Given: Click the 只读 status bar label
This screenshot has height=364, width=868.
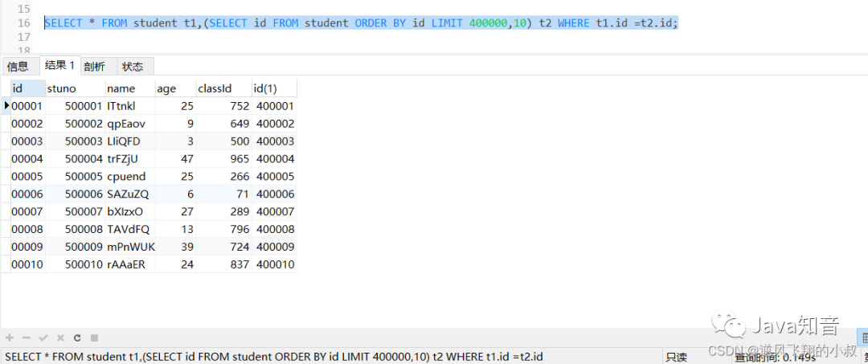Looking at the screenshot, I should coord(677,358).
